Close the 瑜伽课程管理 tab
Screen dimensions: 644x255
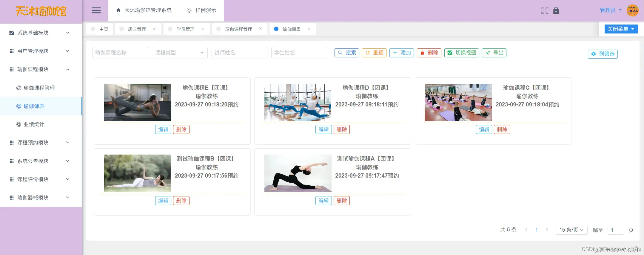261,29
